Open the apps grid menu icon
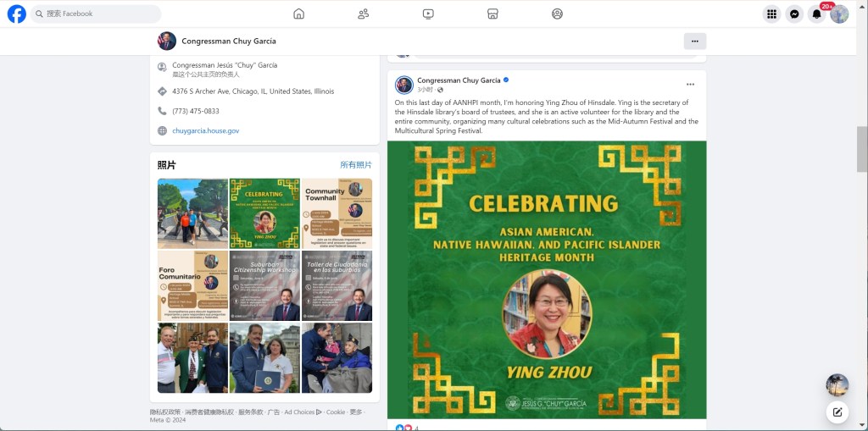This screenshot has height=431, width=868. [771, 14]
